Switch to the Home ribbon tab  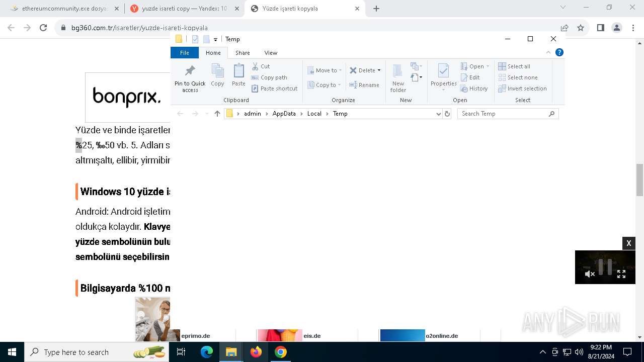[213, 53]
